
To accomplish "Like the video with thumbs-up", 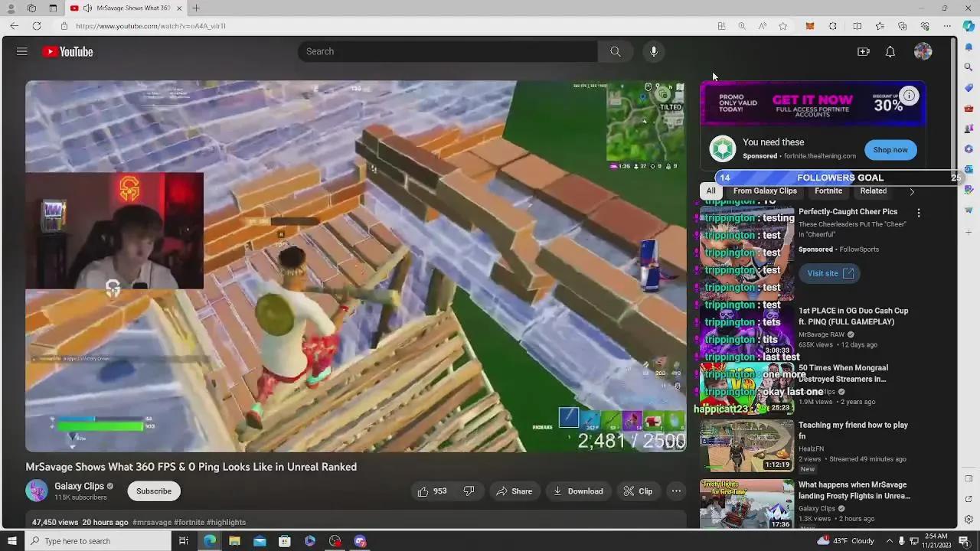I will click(433, 491).
